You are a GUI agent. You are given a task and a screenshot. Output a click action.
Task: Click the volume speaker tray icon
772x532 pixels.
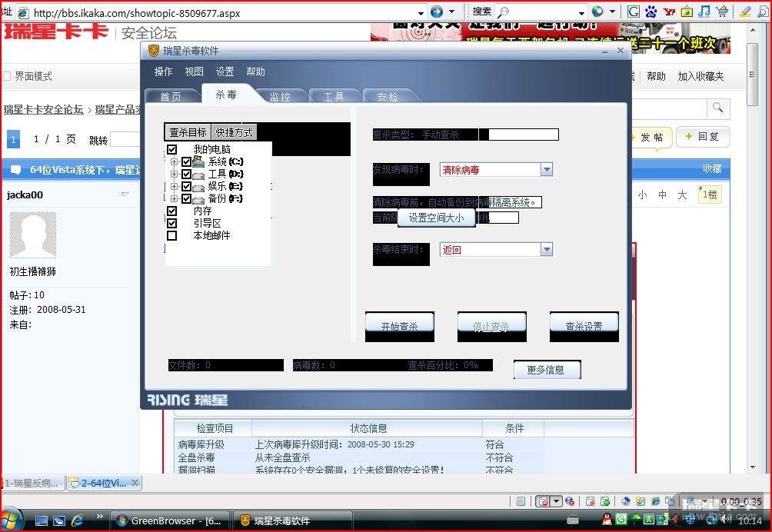(x=726, y=519)
